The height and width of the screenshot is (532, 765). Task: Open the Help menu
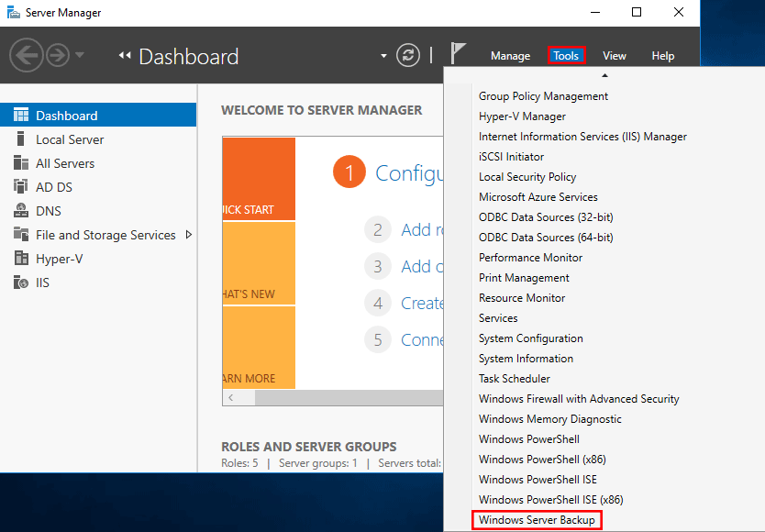(662, 56)
